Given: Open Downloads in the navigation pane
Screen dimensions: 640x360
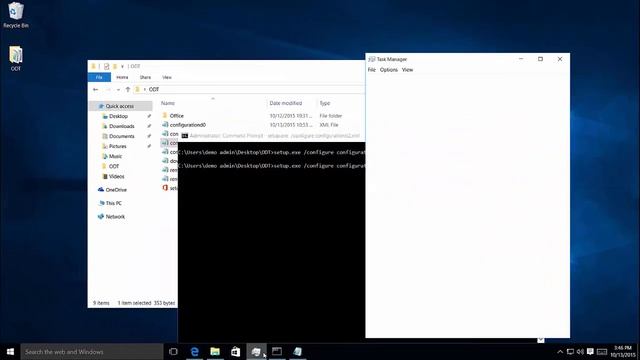Looking at the screenshot, I should point(122,126).
